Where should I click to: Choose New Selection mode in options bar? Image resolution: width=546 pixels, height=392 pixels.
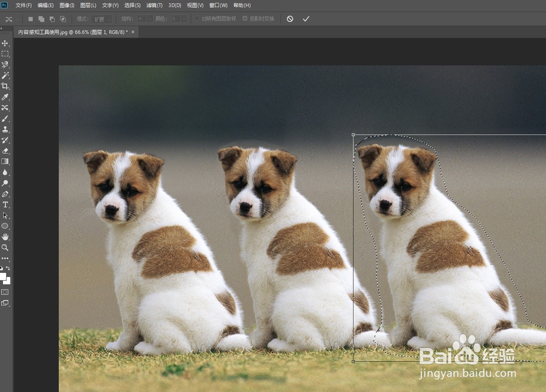point(31,19)
